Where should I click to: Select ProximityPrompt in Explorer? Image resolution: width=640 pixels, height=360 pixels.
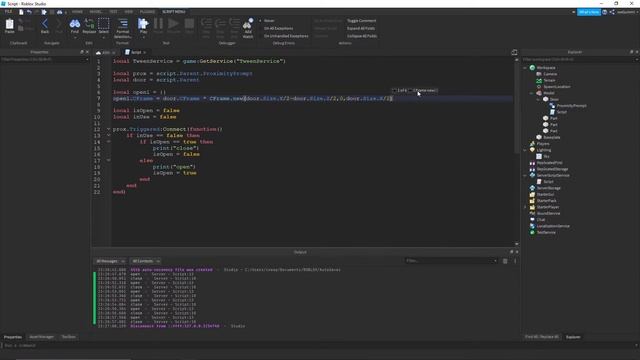point(571,106)
